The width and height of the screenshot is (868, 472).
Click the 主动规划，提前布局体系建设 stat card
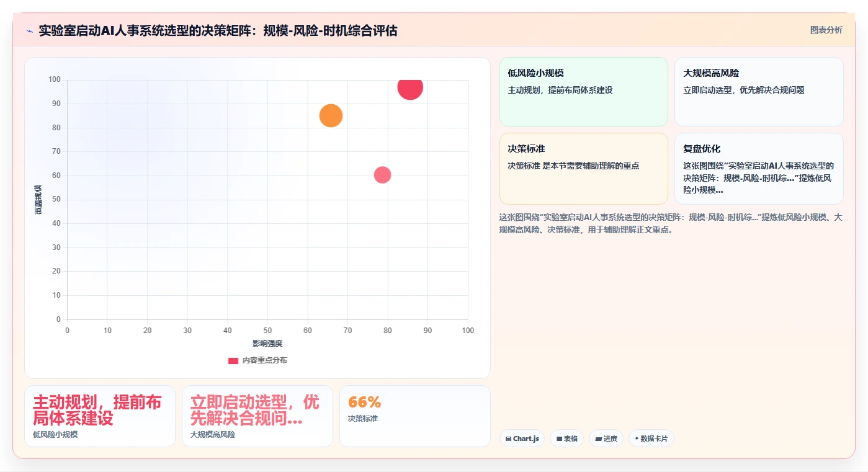(100, 416)
